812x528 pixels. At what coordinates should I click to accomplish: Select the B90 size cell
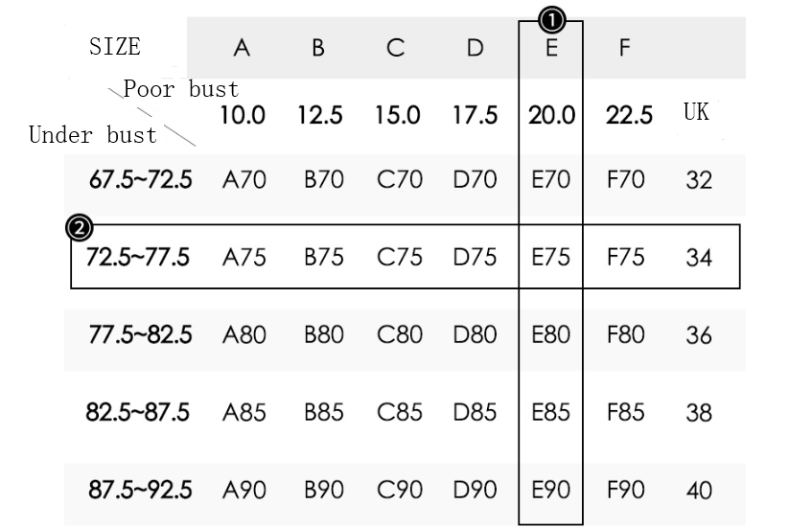click(324, 489)
